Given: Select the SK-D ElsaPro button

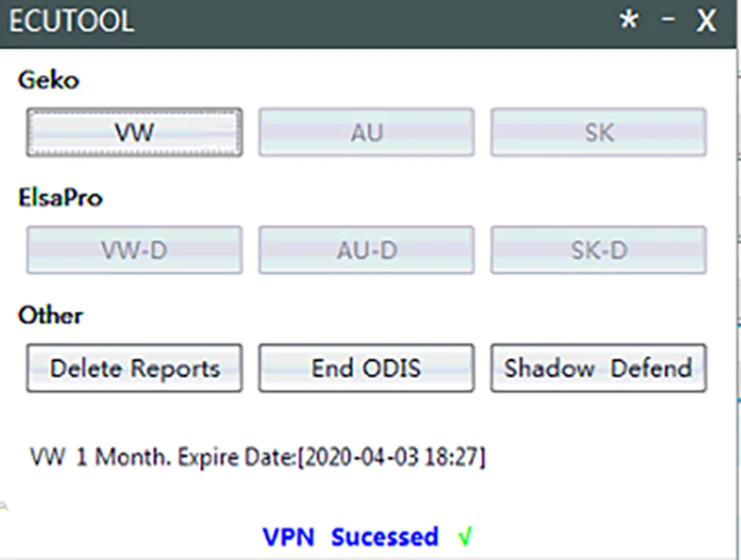Looking at the screenshot, I should pyautogui.click(x=598, y=250).
